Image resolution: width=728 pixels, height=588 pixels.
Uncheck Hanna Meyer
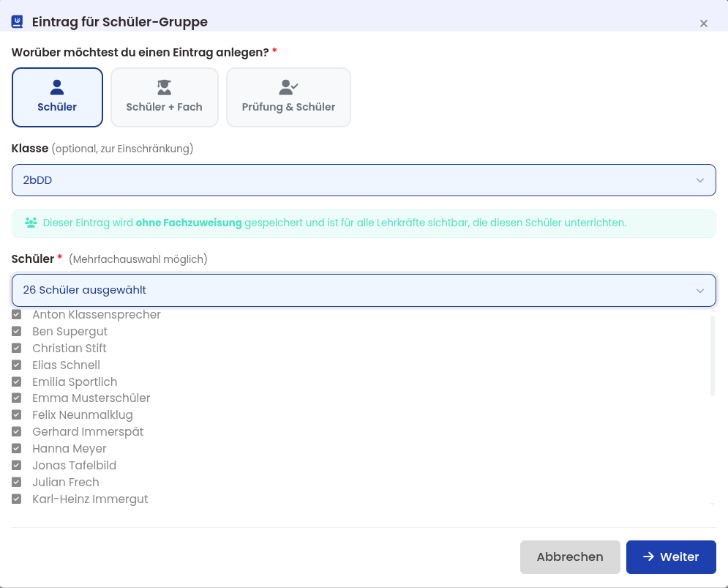(16, 449)
